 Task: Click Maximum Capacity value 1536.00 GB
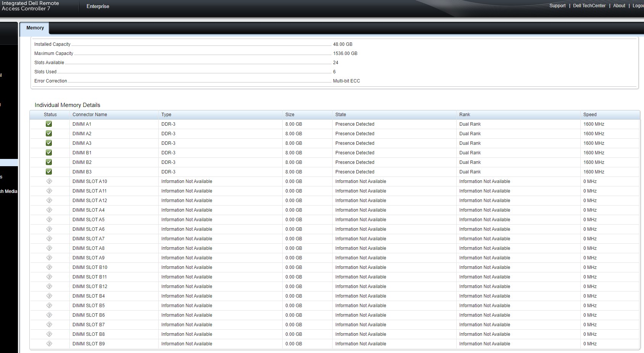(x=345, y=53)
